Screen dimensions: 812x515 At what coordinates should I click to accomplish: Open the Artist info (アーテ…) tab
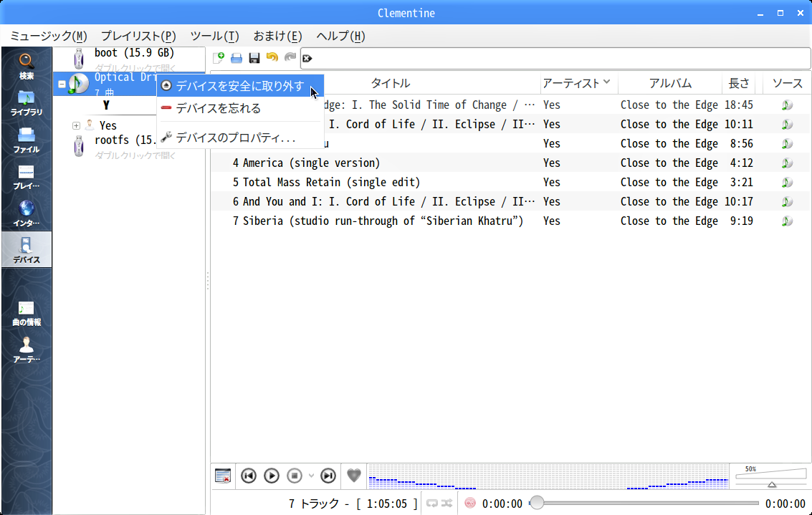click(x=27, y=350)
